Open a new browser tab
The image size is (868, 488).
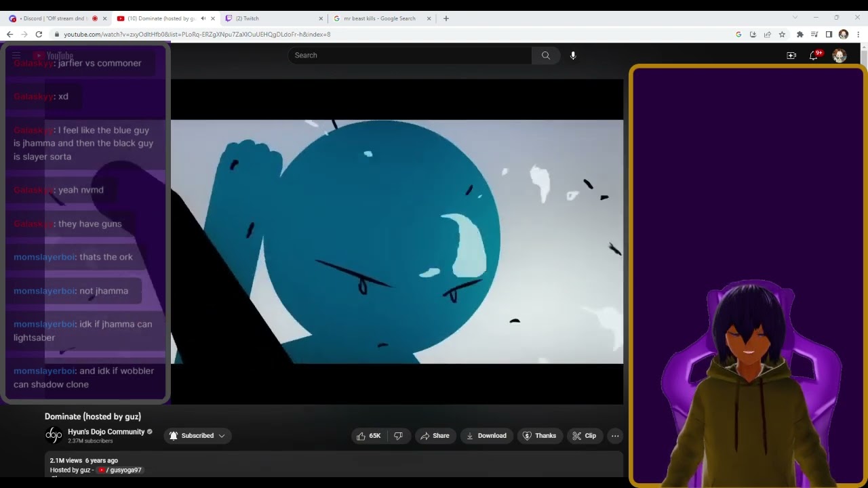tap(446, 18)
